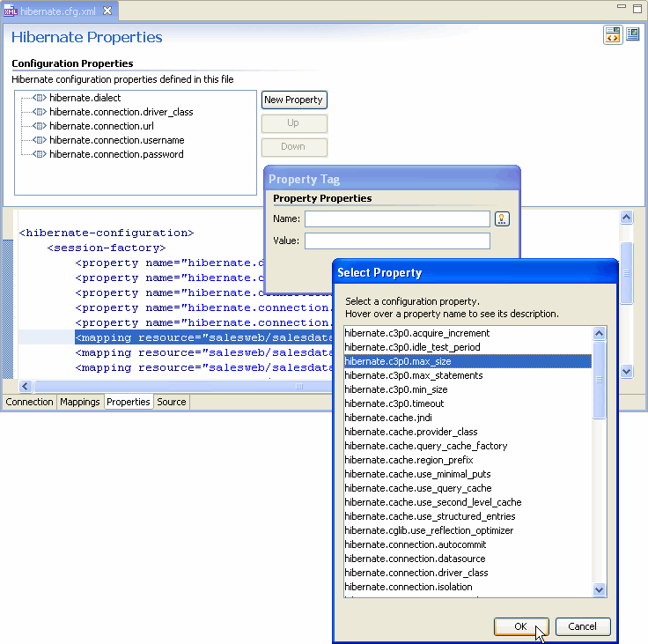The height and width of the screenshot is (644, 648).
Task: Click the highlighted mapping resource source line
Action: tap(203, 337)
